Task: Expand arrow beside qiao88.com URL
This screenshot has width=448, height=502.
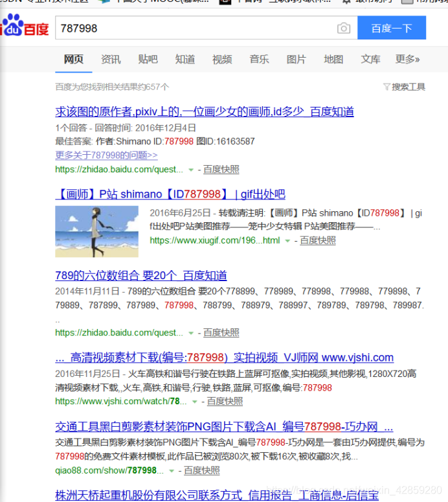Action: [172, 471]
